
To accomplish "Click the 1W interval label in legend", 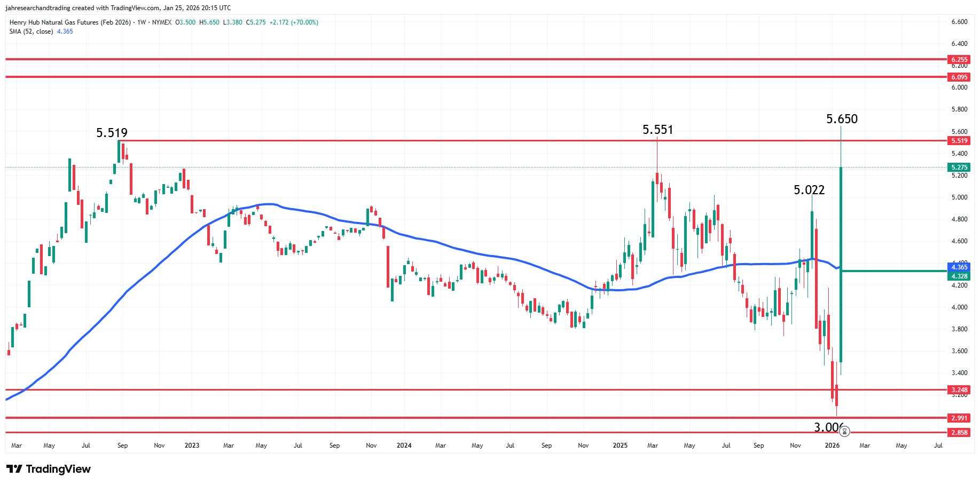I will (142, 22).
